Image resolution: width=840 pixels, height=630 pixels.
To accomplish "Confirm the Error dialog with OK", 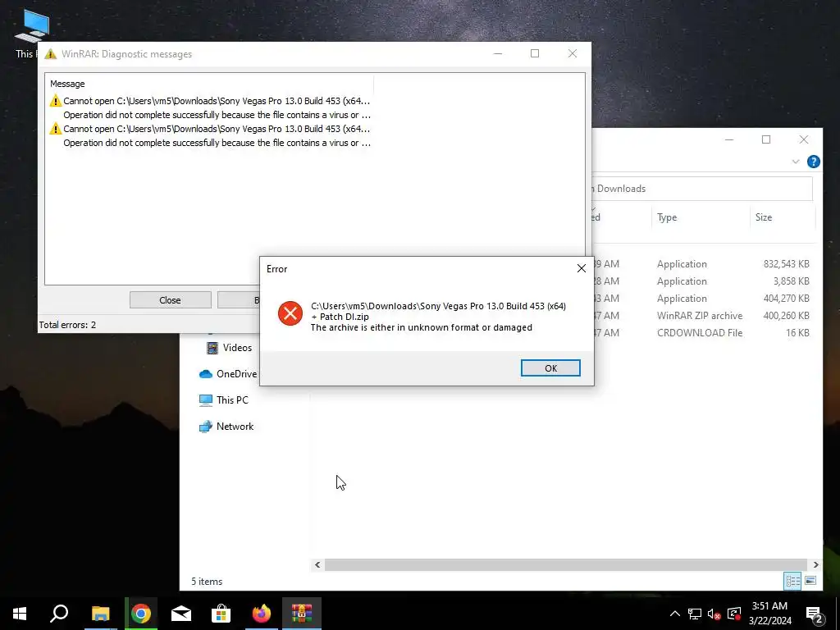I will point(550,368).
